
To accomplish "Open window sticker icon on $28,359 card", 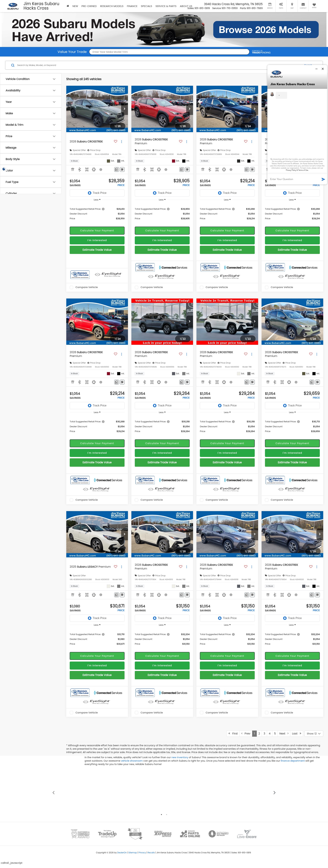I will [x=116, y=170].
